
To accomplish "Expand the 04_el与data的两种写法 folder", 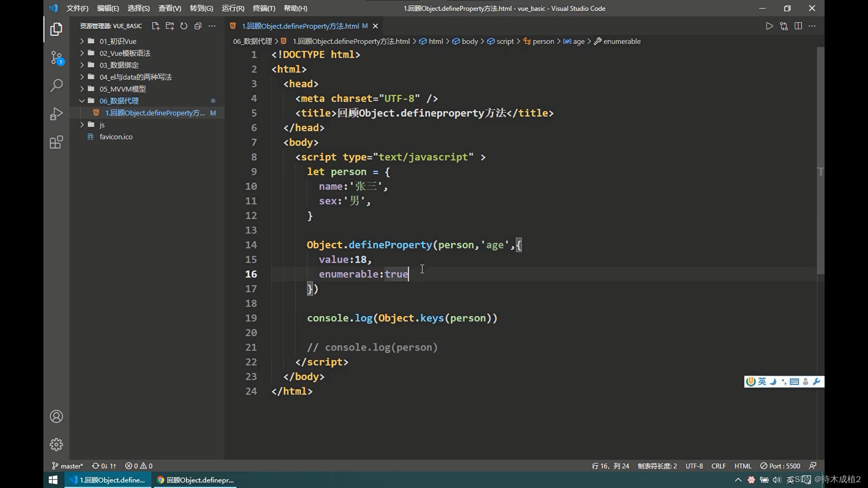I will tap(147, 77).
